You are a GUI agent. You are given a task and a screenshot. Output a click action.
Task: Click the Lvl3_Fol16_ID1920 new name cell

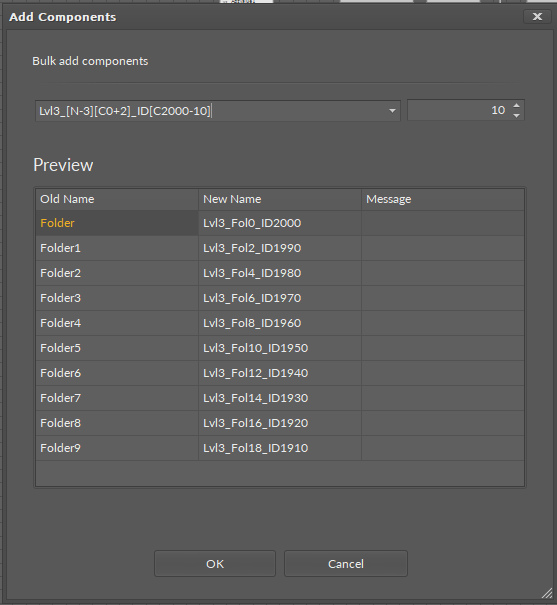tap(280, 423)
